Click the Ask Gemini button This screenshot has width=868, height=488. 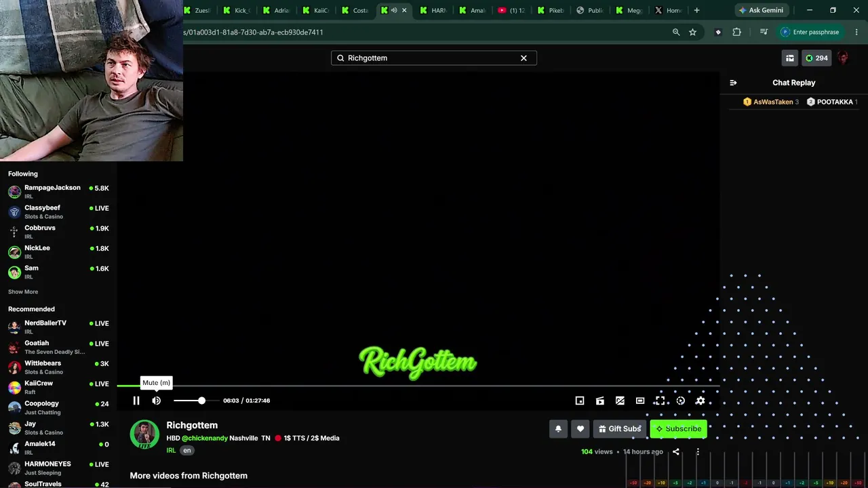[x=761, y=10]
